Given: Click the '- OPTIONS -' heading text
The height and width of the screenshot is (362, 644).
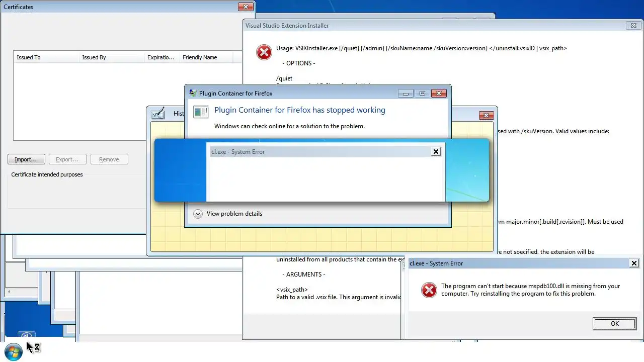Looking at the screenshot, I should click(299, 63).
